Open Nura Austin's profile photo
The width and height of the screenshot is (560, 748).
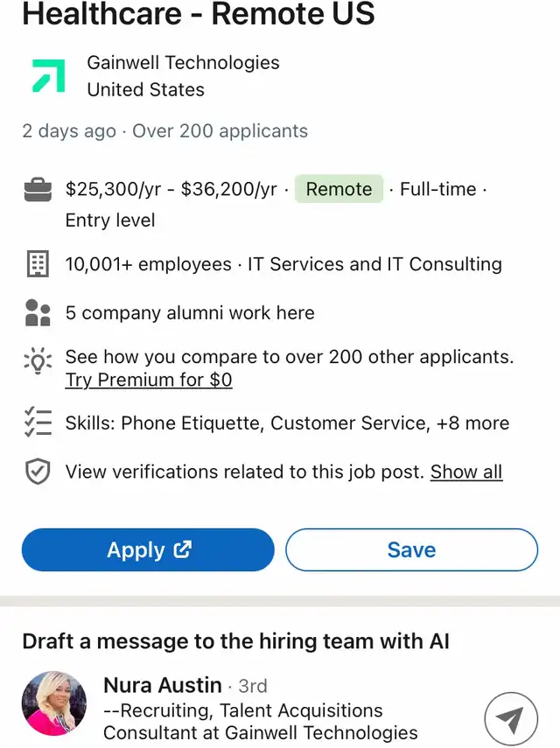coord(54,704)
